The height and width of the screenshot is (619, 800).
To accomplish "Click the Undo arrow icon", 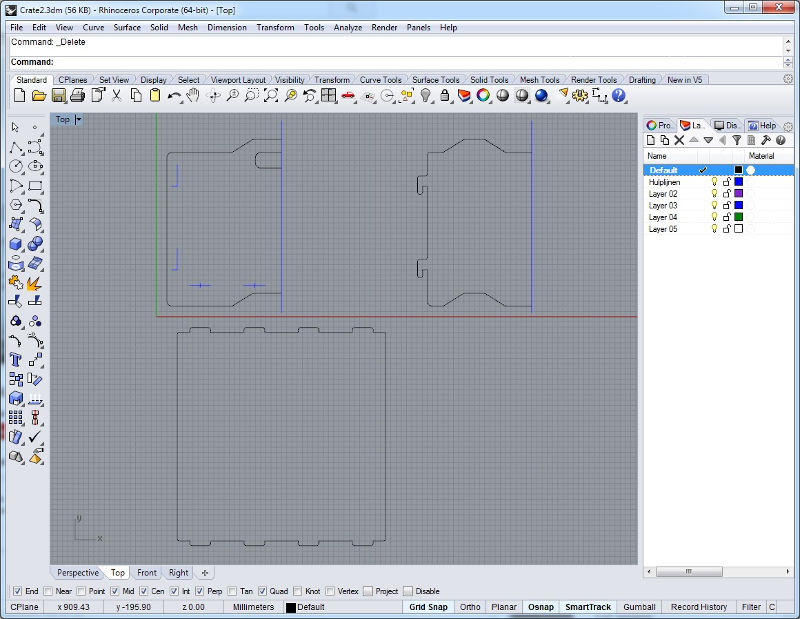I will (x=174, y=95).
